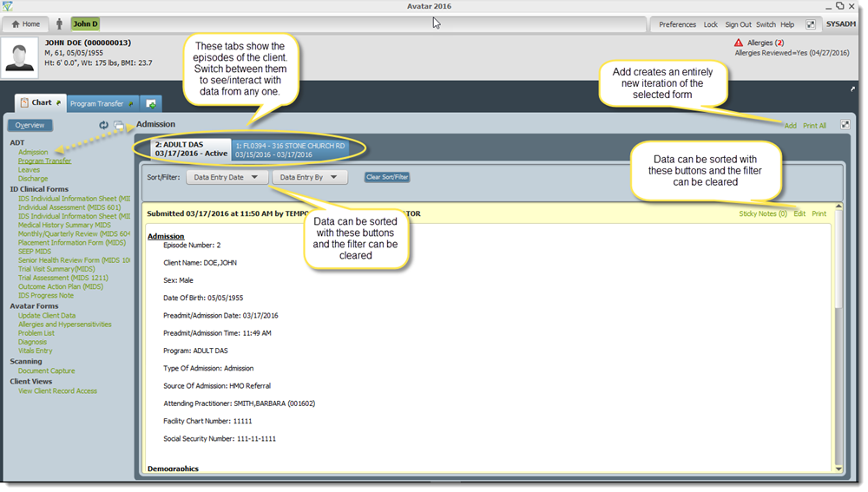Open the Data Entry By dropdown
The height and width of the screenshot is (492, 868).
(310, 177)
